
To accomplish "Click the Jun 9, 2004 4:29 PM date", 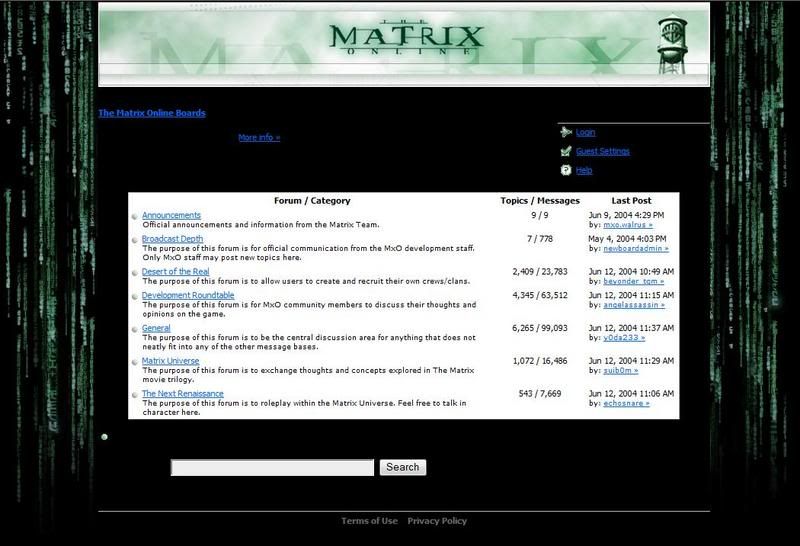I will [627, 215].
